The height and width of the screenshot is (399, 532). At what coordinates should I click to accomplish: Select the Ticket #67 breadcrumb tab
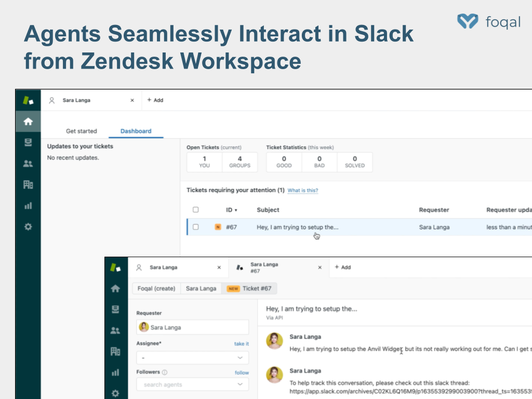(249, 288)
